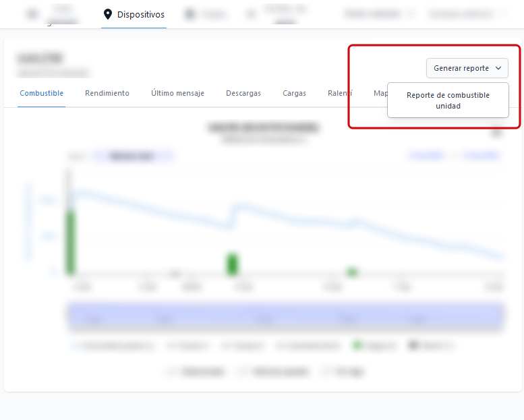View the Ralentí tab

tap(340, 94)
